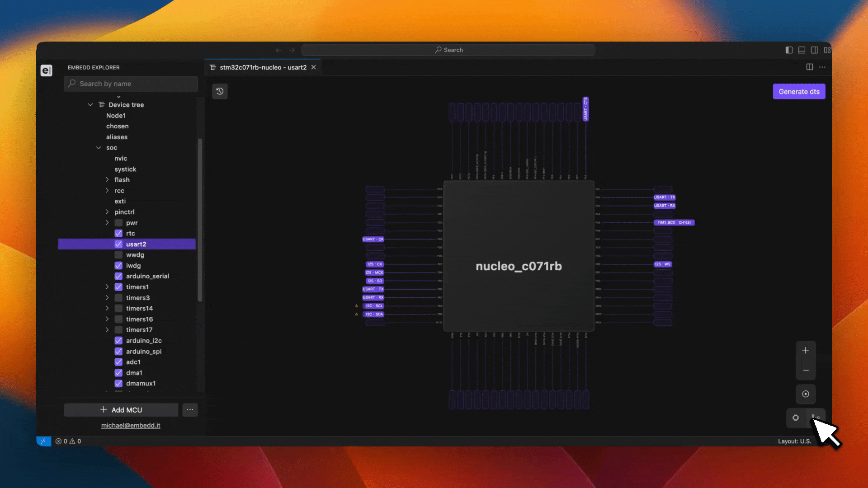Open the Embedd logo in the activity bar

pos(47,70)
